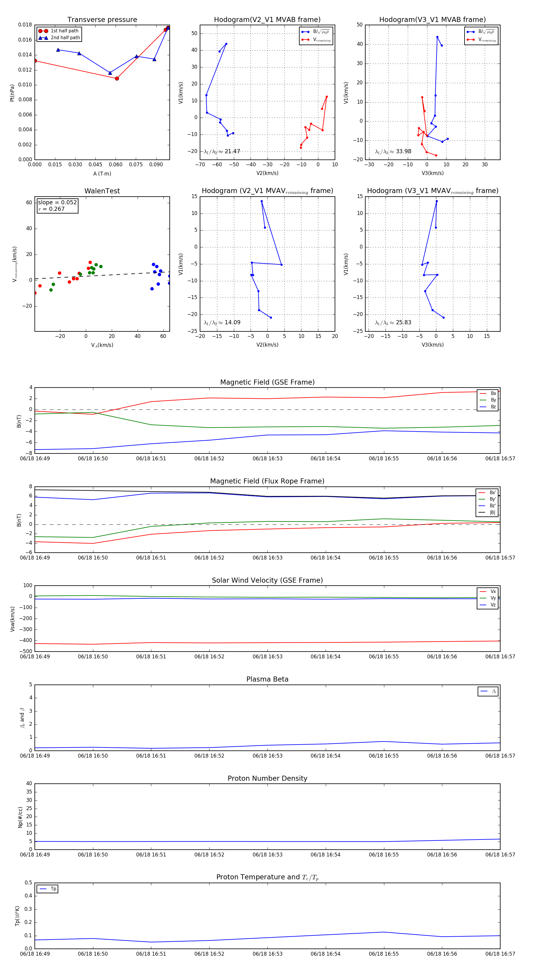Viewport: 535px width, 980px height.
Task: Select the '2nd half path' legend entry
Action: click(59, 38)
